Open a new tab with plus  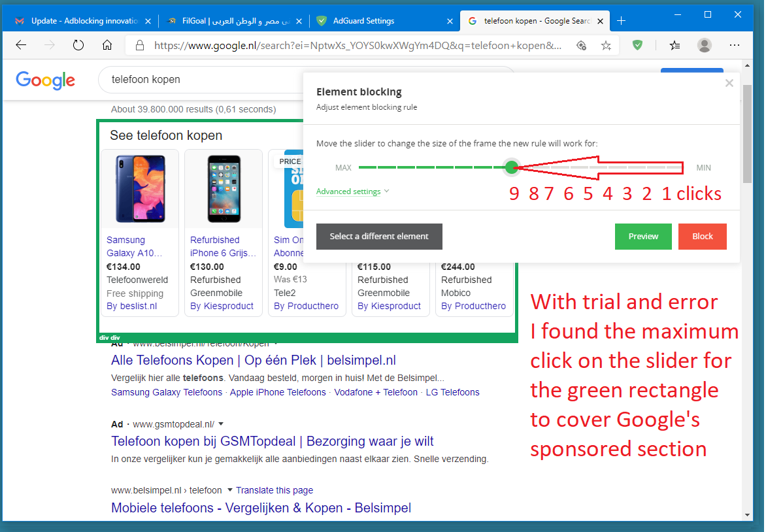point(622,21)
